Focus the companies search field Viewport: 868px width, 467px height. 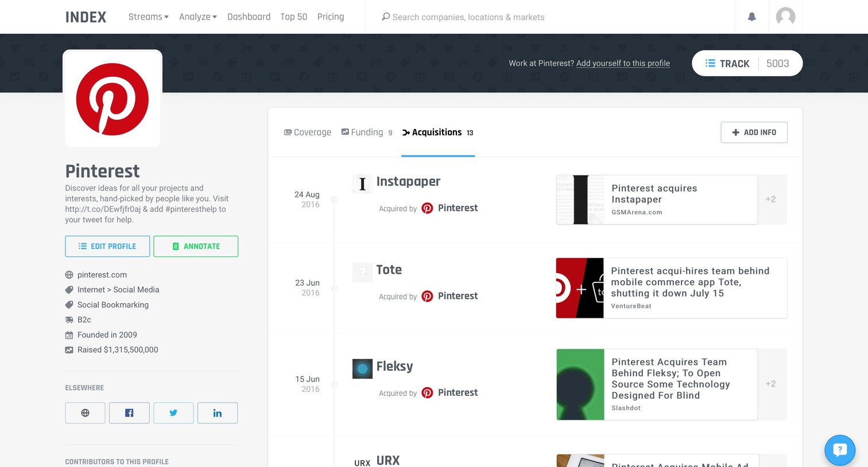pos(550,17)
